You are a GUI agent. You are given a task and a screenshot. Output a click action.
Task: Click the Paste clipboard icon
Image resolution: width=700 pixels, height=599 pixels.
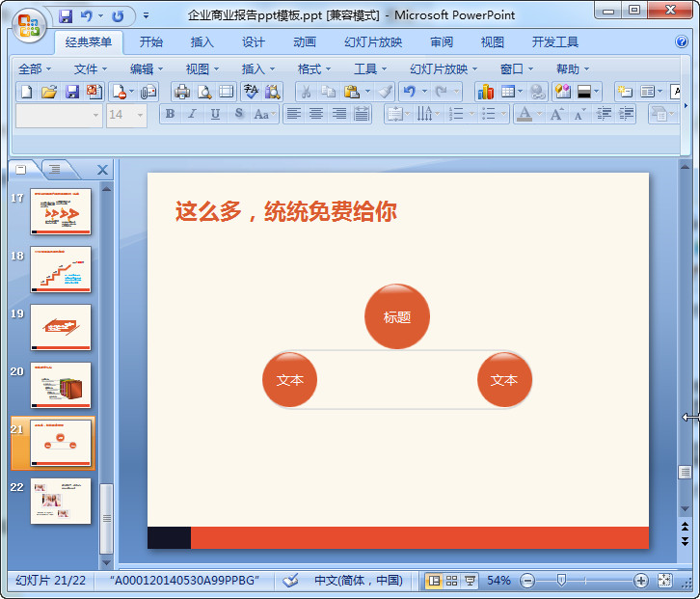tap(352, 92)
